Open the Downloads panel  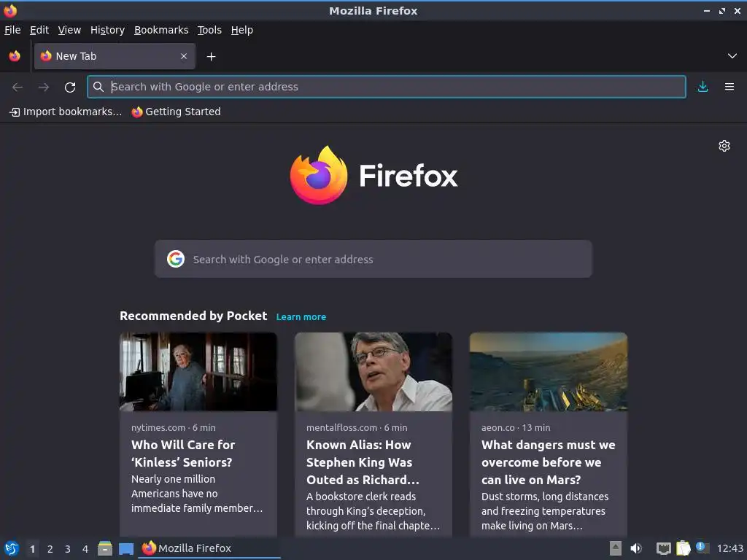pos(703,87)
